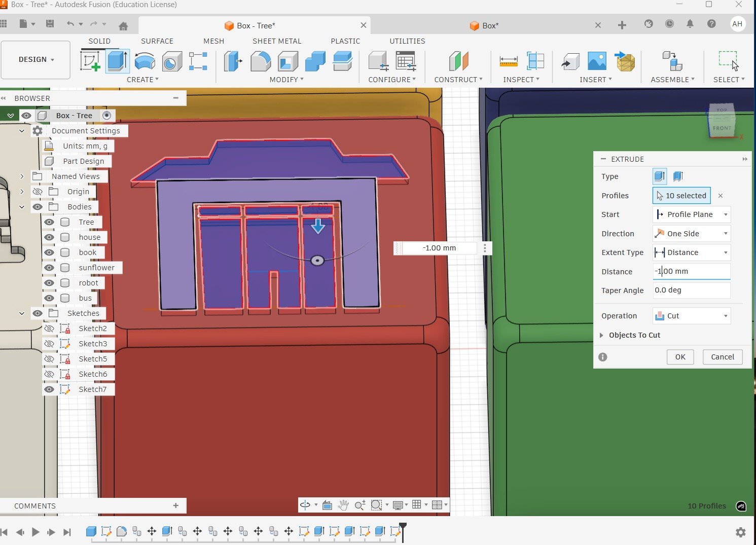Open the Operation dropdown showing Cut
Image resolution: width=756 pixels, height=545 pixels.
692,316
